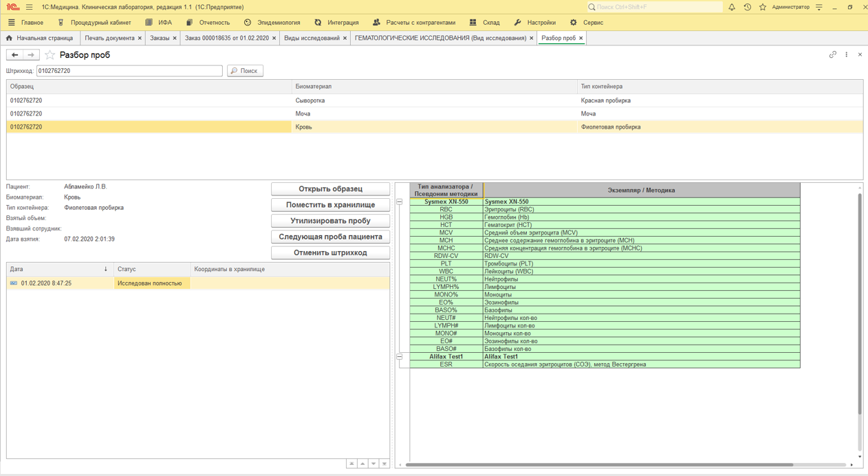The image size is (868, 476).
Task: Open the more actions three-dot icon
Action: [x=847, y=54]
